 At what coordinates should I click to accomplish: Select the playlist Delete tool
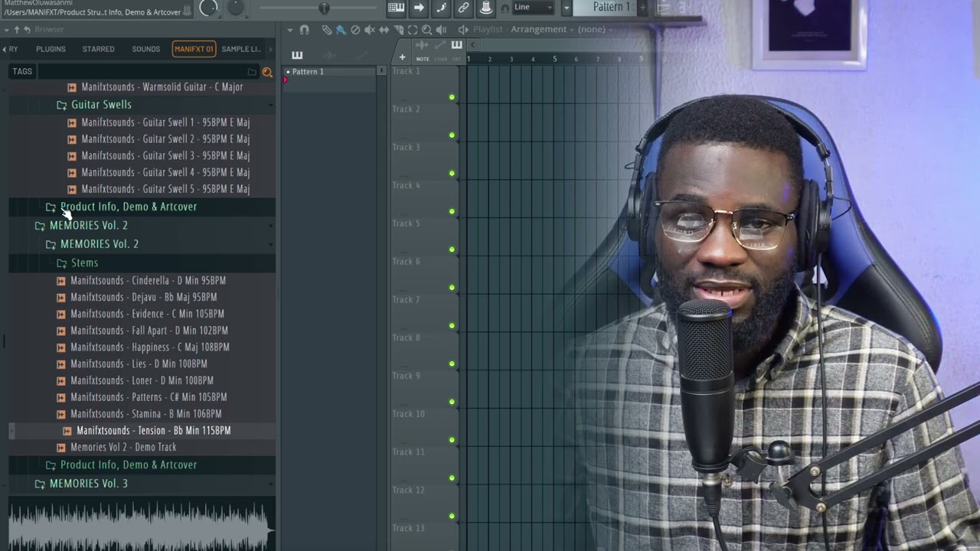coord(355,30)
